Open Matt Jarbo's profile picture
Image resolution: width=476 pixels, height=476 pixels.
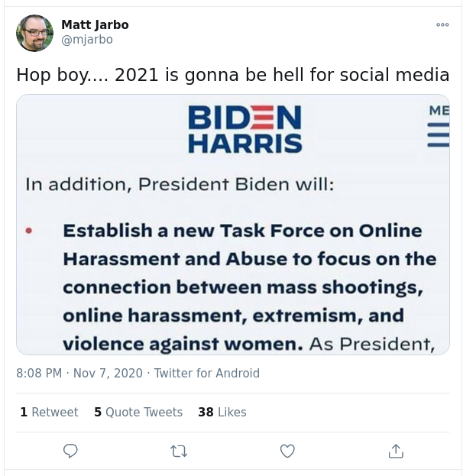coord(34,33)
